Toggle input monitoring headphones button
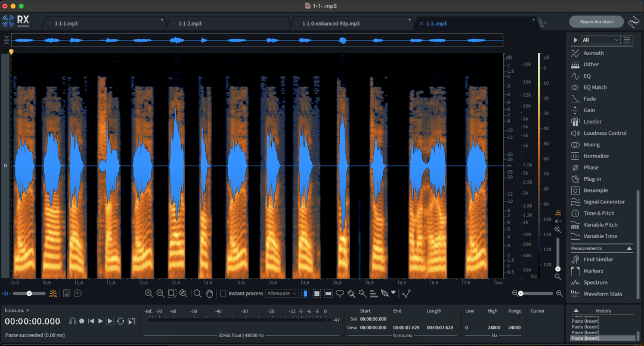This screenshot has width=644, height=346. [72, 321]
